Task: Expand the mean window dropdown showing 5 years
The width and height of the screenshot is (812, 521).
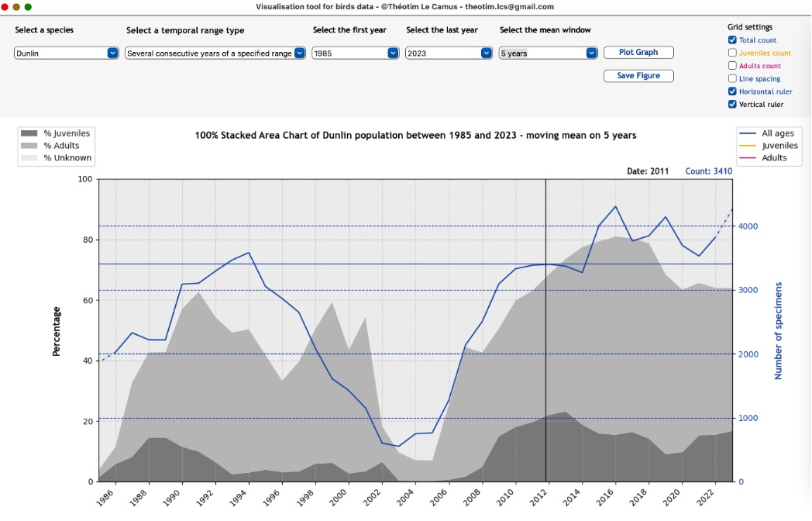Action: 548,53
